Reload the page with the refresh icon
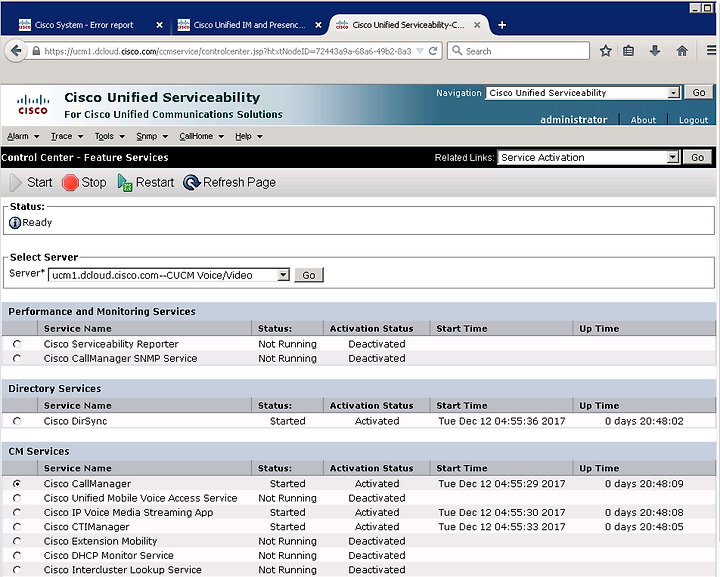 pos(433,51)
